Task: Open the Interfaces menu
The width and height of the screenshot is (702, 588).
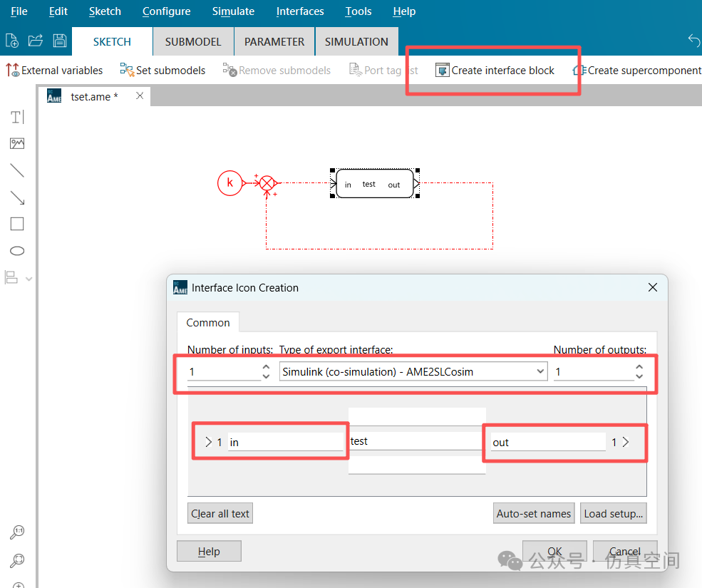Action: point(300,11)
